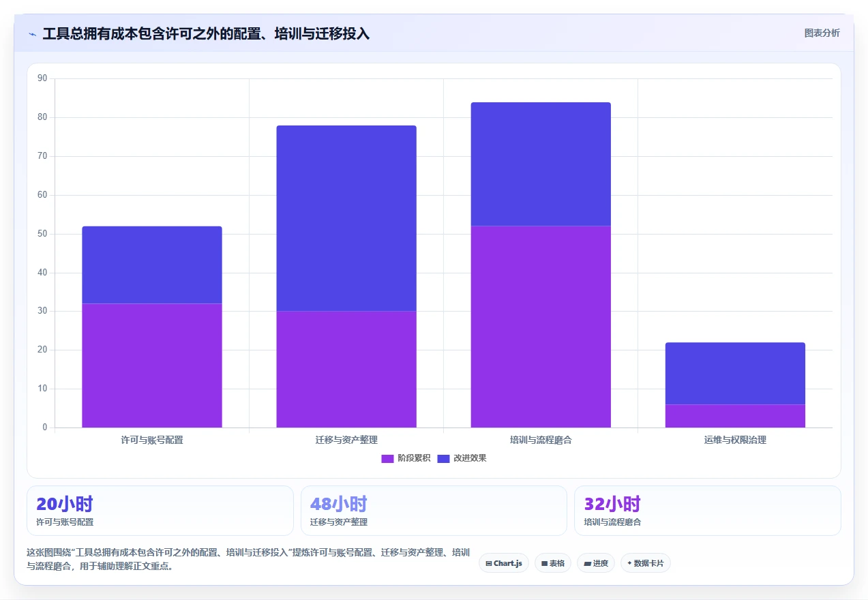Image resolution: width=868 pixels, height=600 pixels.
Task: Click the y-axis value 90
Action: click(x=42, y=78)
